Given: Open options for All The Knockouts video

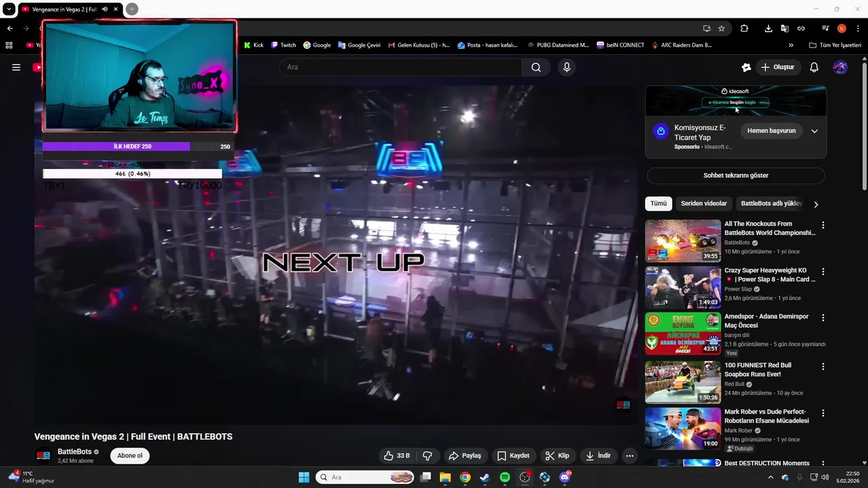Looking at the screenshot, I should [823, 225].
